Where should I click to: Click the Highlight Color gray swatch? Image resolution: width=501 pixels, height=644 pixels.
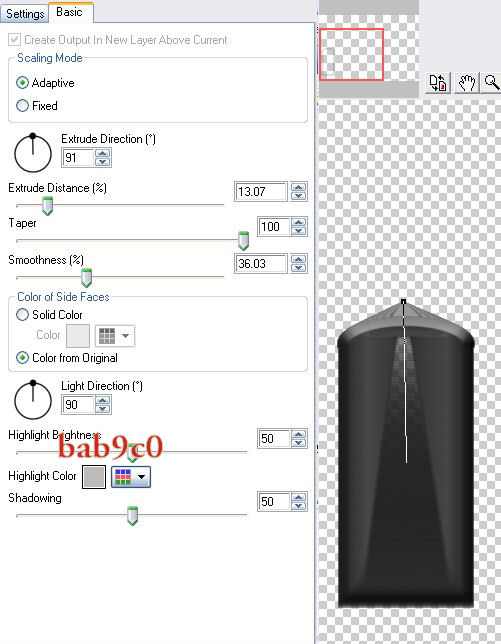click(94, 477)
